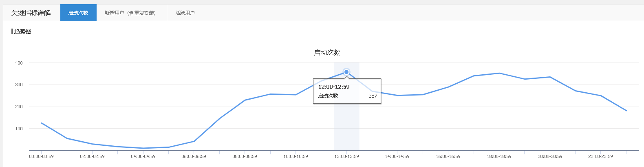The height and width of the screenshot is (167, 644).
Task: Select the 活跃用户 tab
Action: point(185,13)
